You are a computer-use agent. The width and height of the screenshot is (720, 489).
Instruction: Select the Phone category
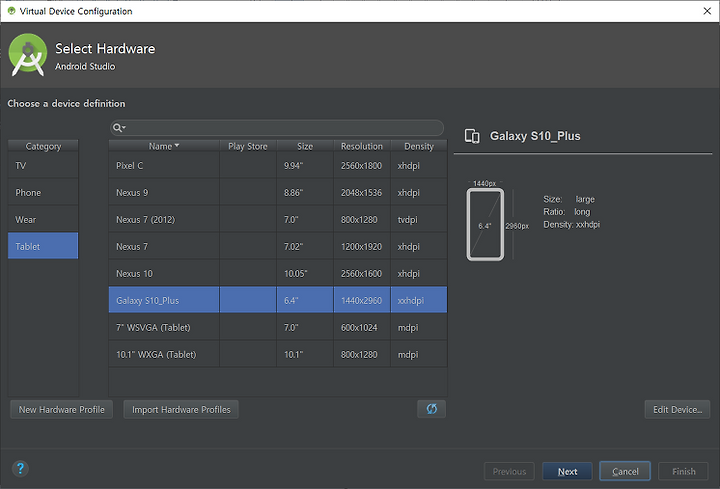point(43,193)
